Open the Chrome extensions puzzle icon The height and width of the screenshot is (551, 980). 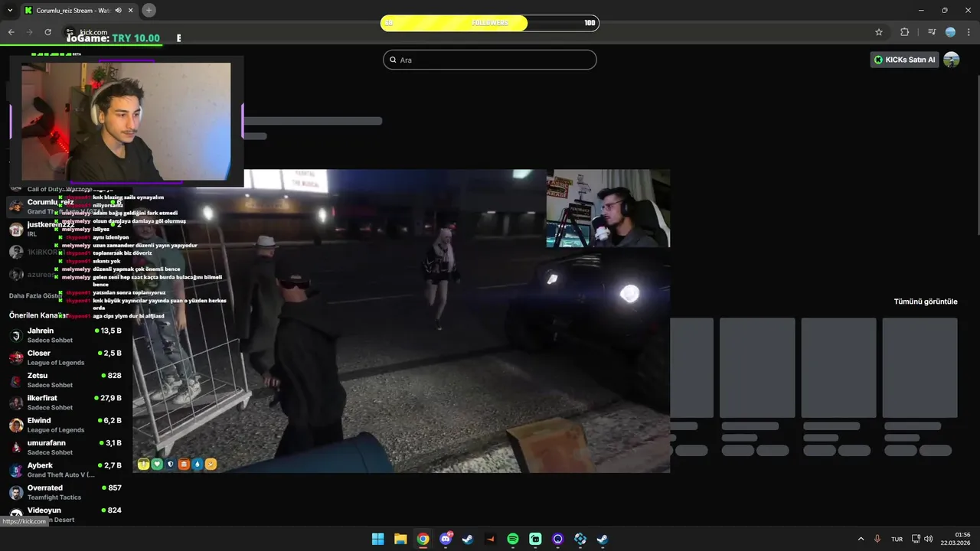coord(905,32)
